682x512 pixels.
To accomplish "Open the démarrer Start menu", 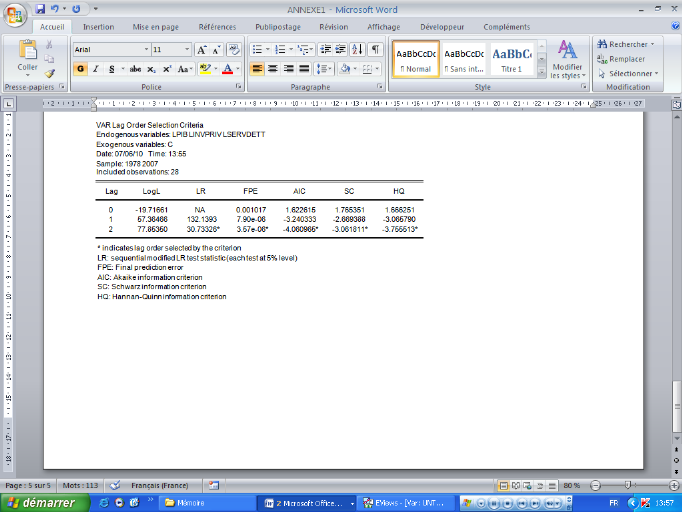I will [44, 503].
